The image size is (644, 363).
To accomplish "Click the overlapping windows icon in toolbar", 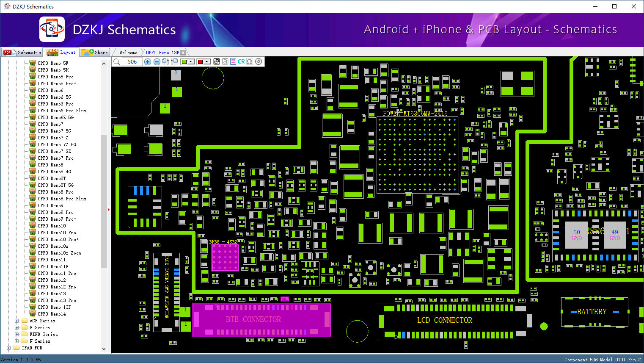I will (217, 61).
